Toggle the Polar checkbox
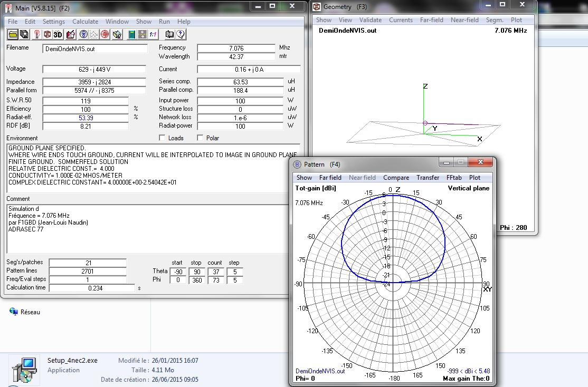This screenshot has height=387, width=588. [x=200, y=138]
